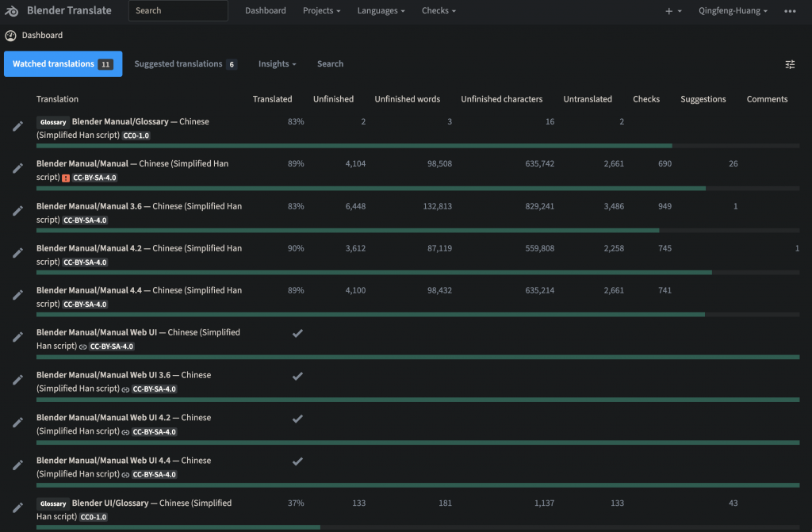This screenshot has height=532, width=812.
Task: Click link icon in Manual Web UI 3.6 row
Action: (x=125, y=389)
